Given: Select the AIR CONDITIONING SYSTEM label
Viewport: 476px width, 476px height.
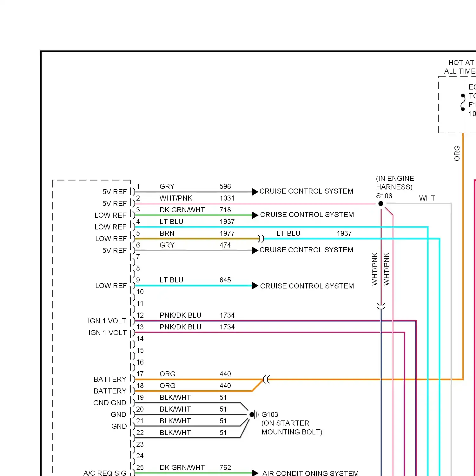Looking at the screenshot, I should [x=310, y=473].
